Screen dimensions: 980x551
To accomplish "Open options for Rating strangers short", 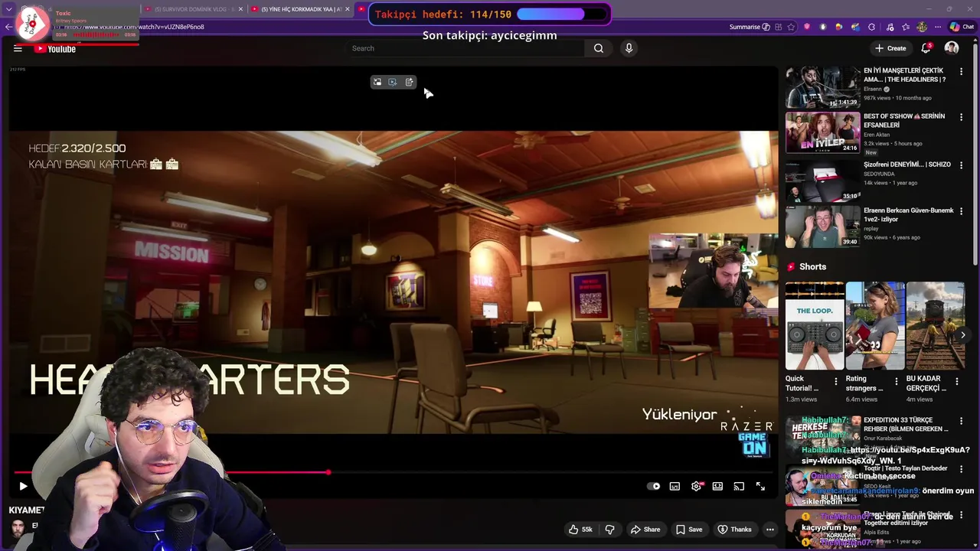I will pos(896,381).
